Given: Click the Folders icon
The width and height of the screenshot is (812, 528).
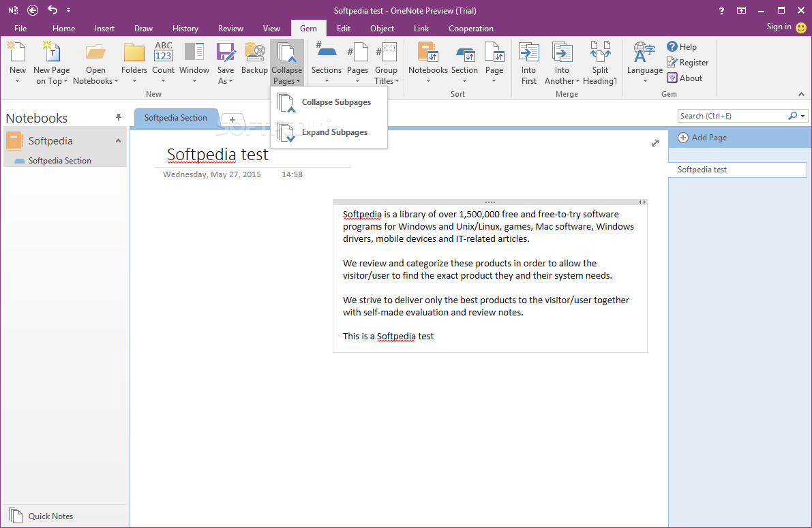Looking at the screenshot, I should (134, 52).
